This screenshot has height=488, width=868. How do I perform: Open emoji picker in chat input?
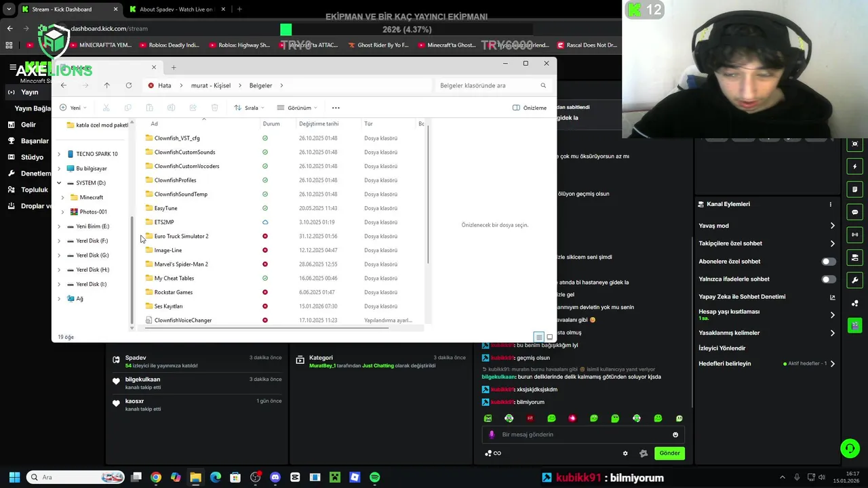click(675, 434)
